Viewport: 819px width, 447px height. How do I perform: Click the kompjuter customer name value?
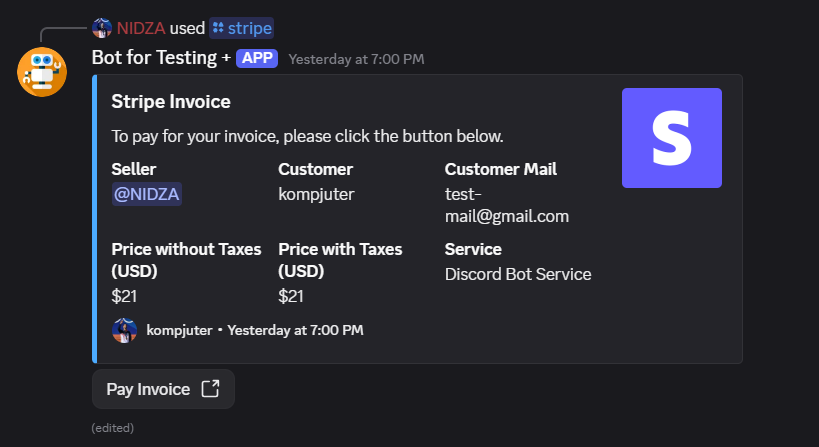click(316, 194)
